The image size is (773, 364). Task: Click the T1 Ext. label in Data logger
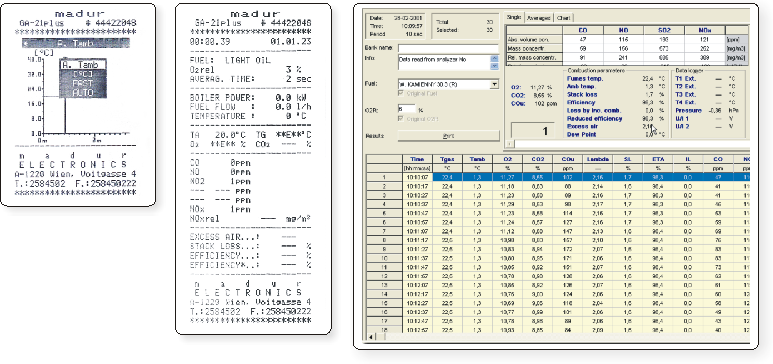685,78
